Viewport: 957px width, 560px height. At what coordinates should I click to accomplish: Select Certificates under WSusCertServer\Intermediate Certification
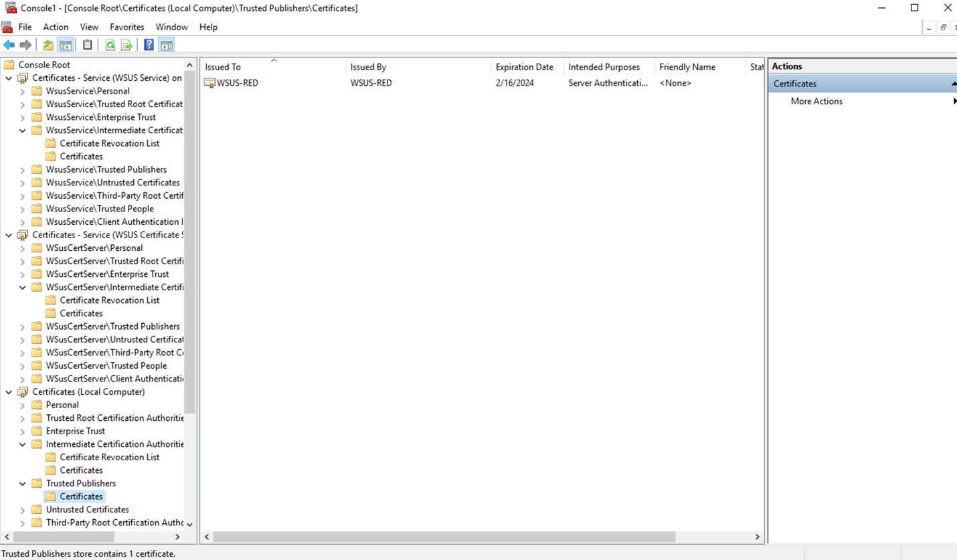(81, 313)
